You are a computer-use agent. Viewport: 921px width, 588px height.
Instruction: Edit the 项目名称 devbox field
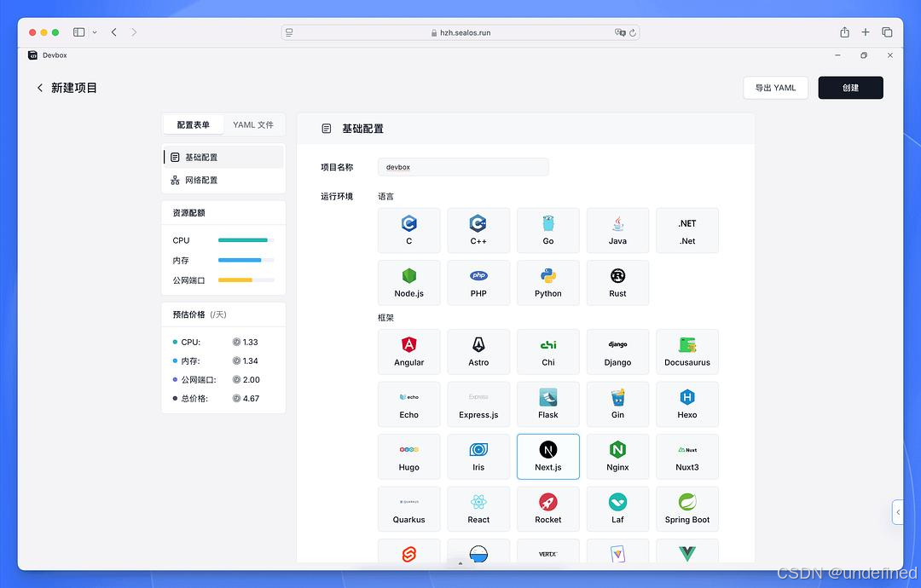pos(463,167)
